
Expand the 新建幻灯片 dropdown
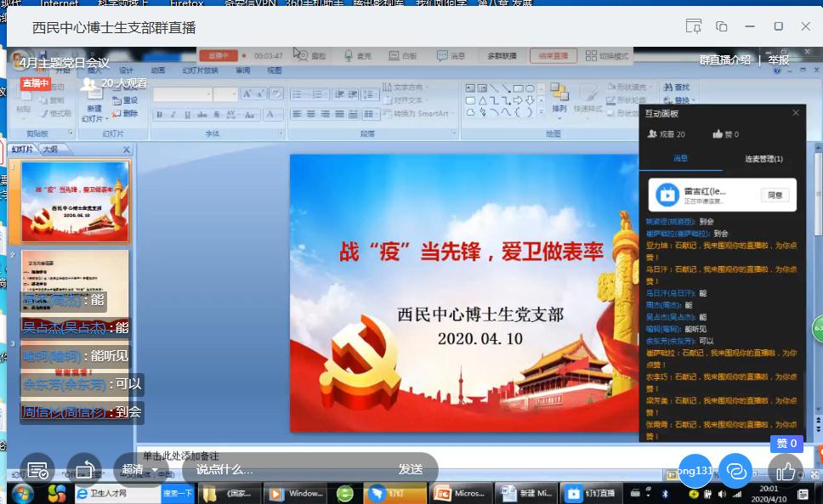click(106, 116)
